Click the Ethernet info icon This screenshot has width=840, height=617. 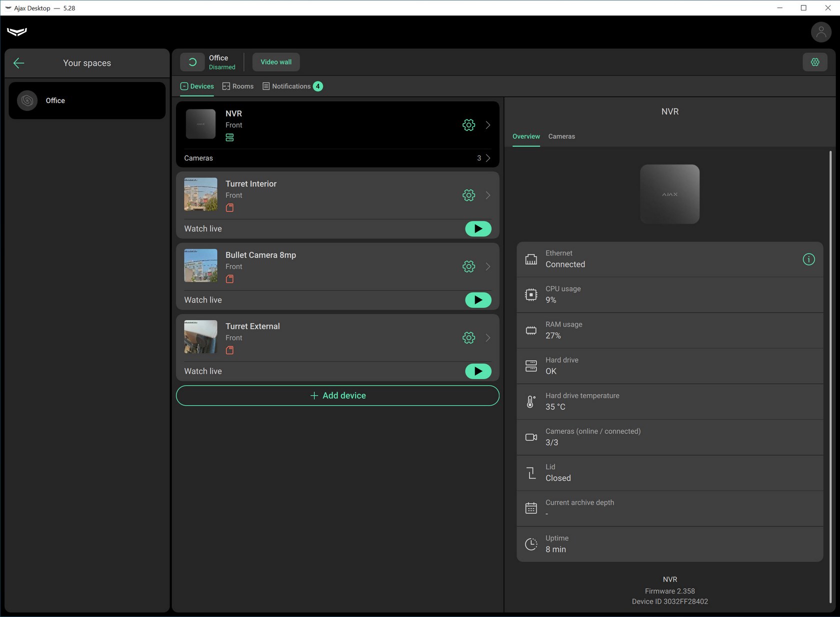(808, 259)
